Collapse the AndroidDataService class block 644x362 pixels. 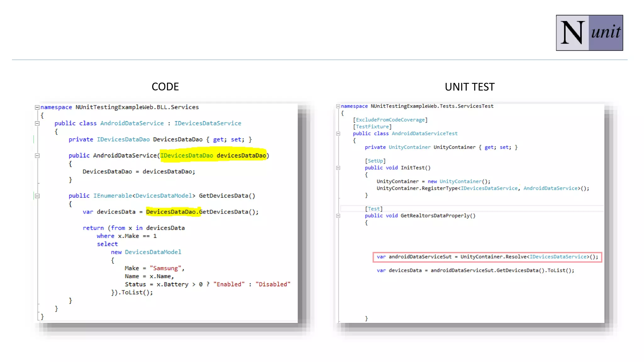[37, 123]
